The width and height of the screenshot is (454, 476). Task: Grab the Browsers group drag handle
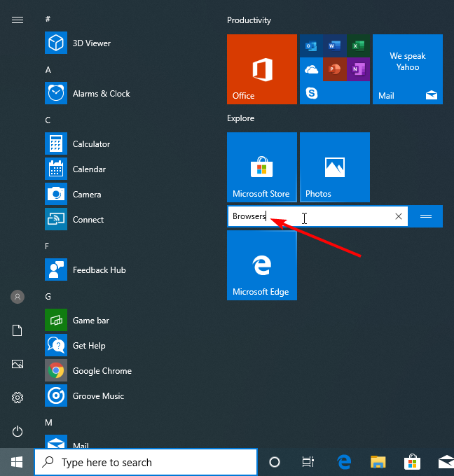426,216
